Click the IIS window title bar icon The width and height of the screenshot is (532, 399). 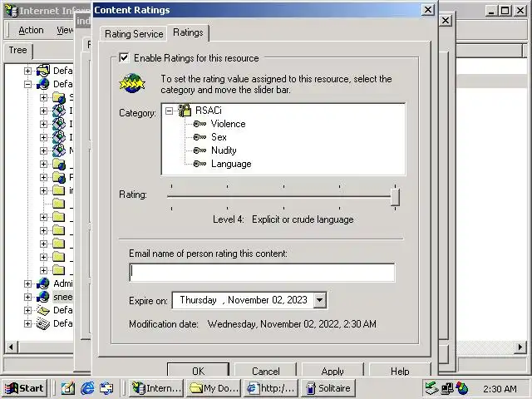pos(11,10)
